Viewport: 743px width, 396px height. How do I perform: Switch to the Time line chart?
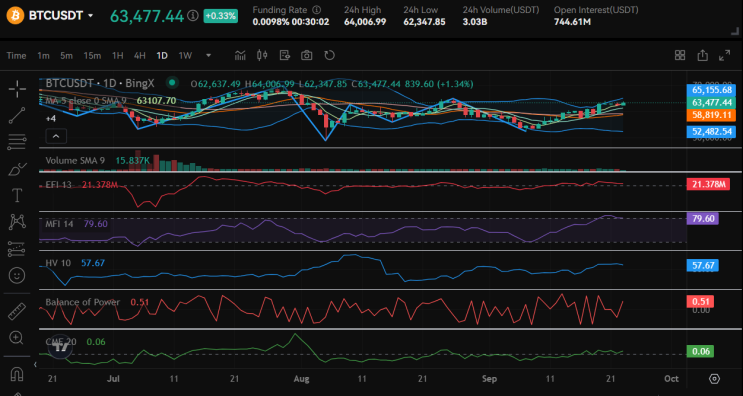16,55
